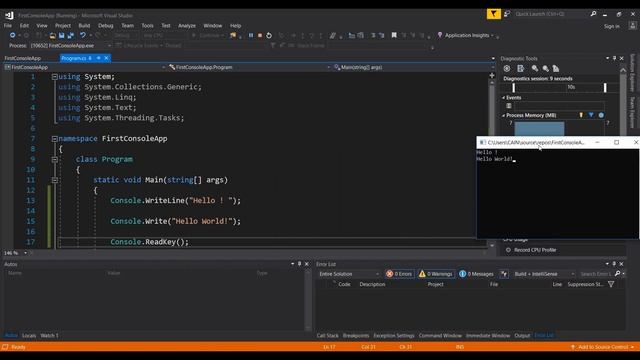Click the Open File folder icon

pyautogui.click(x=53, y=36)
